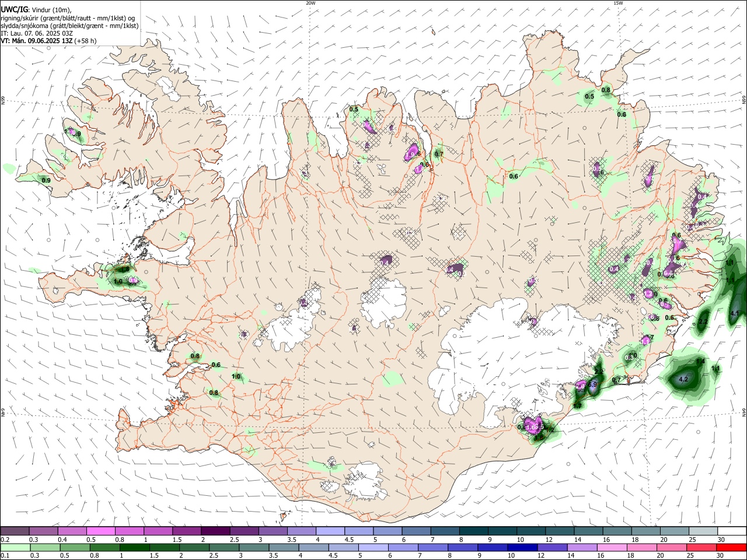Click the slydda/snjókoma legend description line
The width and height of the screenshot is (747, 560).
69,26
